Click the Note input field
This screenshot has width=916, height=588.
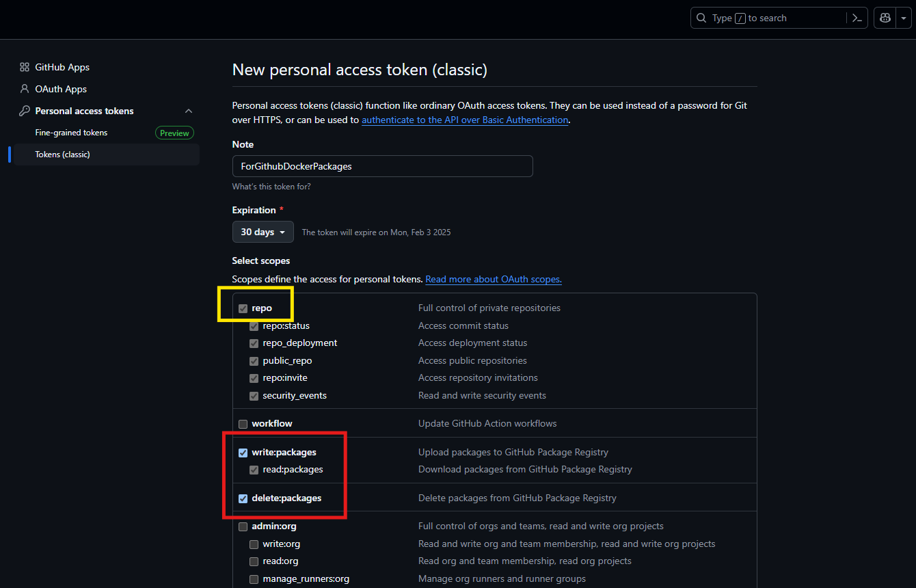[x=382, y=166]
